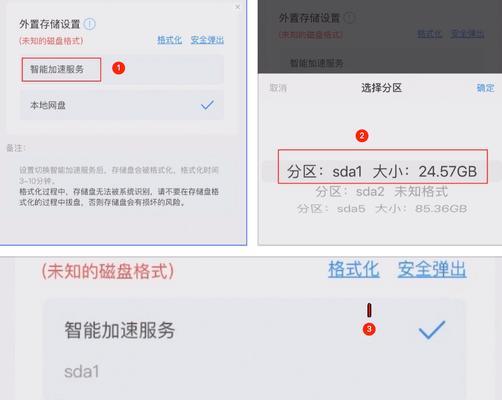Viewport: 502px width, 400px height.
Task: Cancel the 选择分区 picker
Action: pyautogui.click(x=278, y=88)
